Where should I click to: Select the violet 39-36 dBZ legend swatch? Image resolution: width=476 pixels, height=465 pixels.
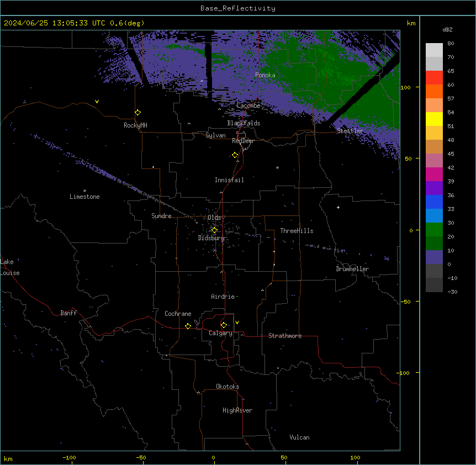point(434,188)
